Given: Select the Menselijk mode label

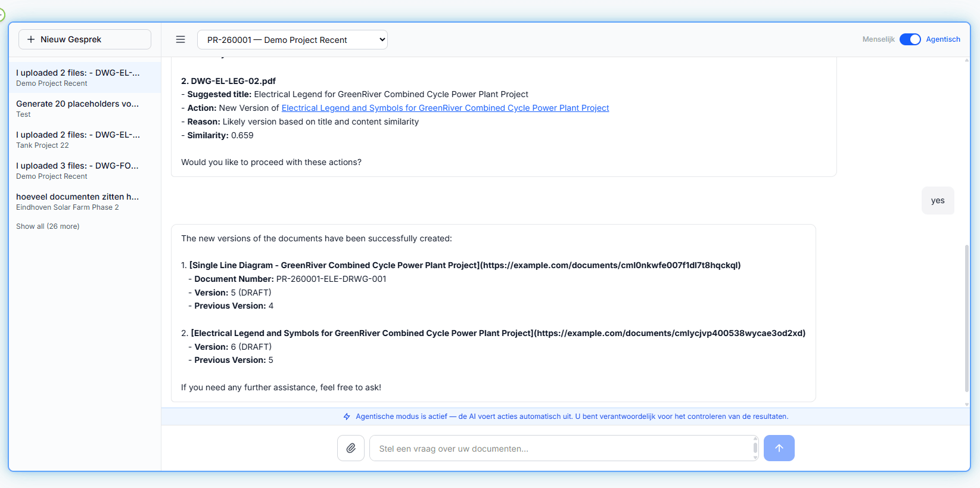Looking at the screenshot, I should [x=879, y=39].
